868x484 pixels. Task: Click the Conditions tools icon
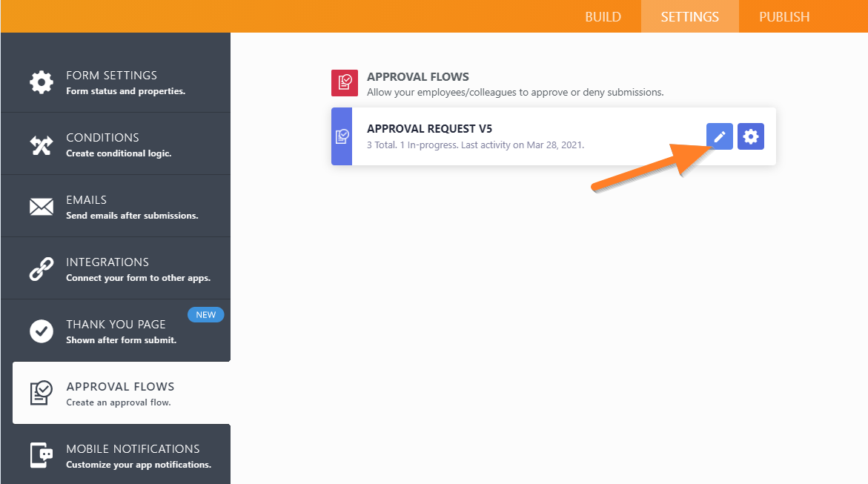tap(42, 145)
